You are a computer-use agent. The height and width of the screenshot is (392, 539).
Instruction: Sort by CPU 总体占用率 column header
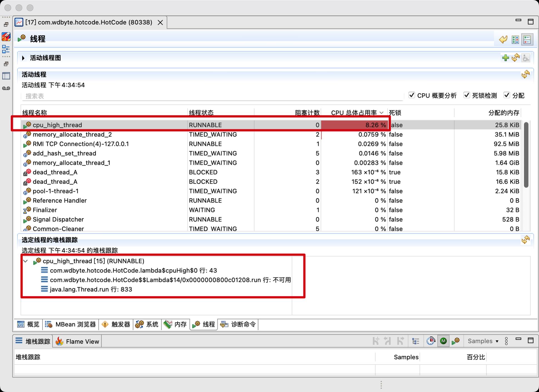click(354, 113)
